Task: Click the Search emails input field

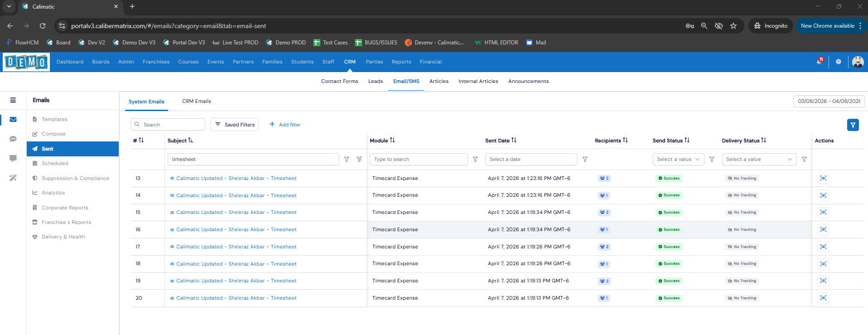Action: [168, 125]
